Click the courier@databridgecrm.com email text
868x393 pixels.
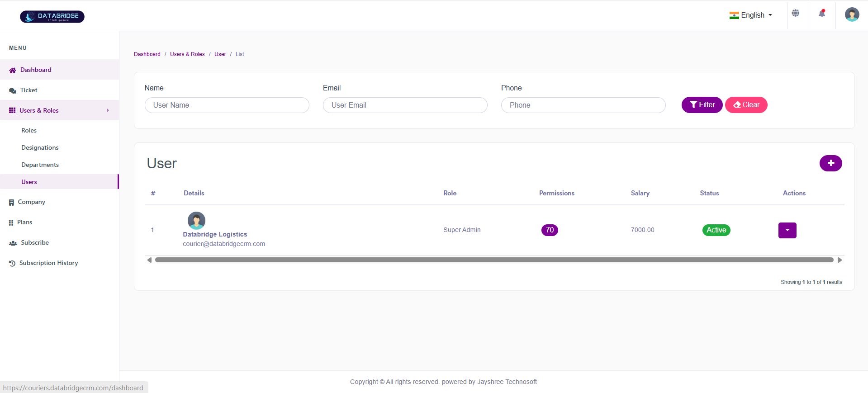tap(224, 244)
